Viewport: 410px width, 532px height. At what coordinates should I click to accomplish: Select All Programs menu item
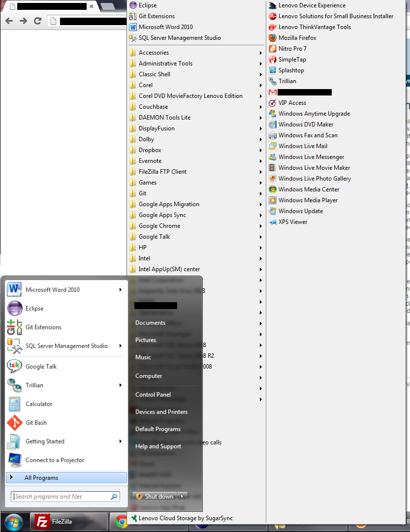41,478
